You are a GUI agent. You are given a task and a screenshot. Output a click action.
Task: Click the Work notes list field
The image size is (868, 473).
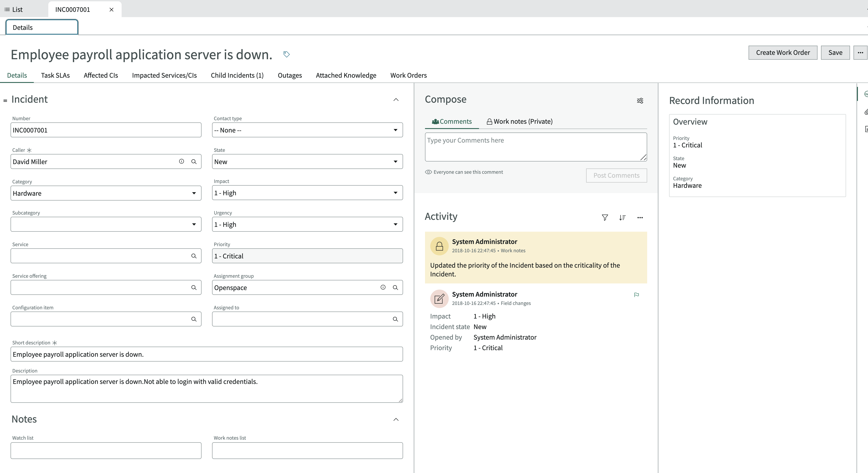click(x=307, y=450)
